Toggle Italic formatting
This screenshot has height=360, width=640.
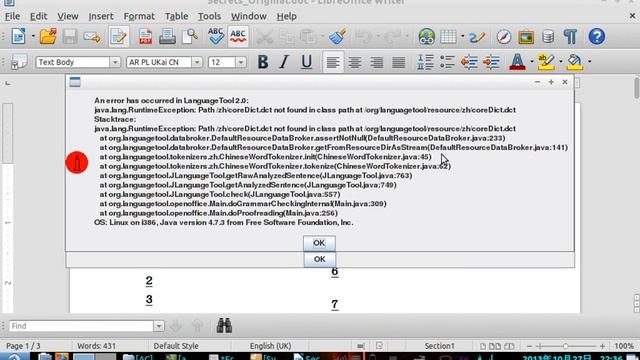[284, 62]
